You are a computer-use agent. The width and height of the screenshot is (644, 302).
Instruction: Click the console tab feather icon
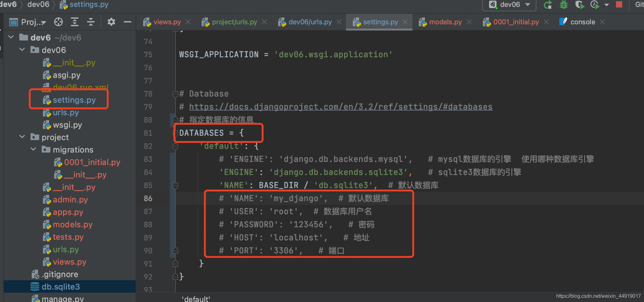(x=563, y=21)
